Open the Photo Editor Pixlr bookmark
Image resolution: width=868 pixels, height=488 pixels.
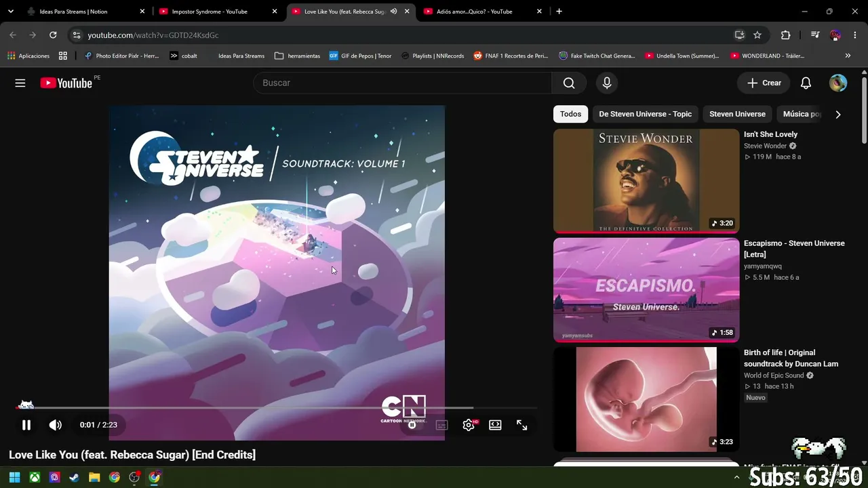(121, 56)
